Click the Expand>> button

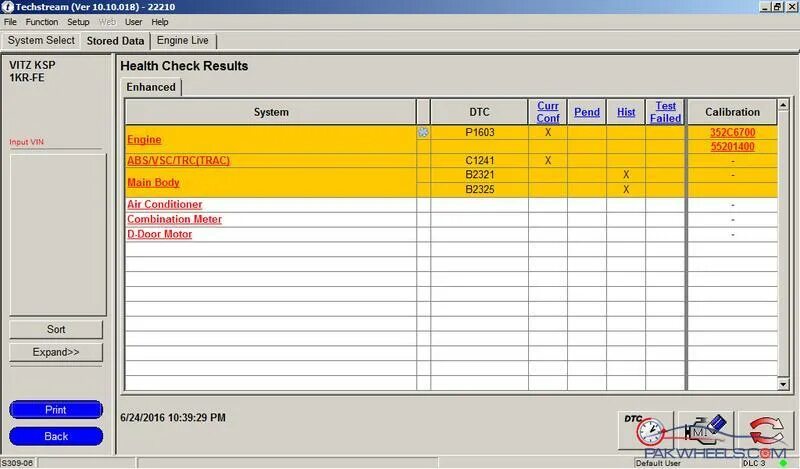56,352
